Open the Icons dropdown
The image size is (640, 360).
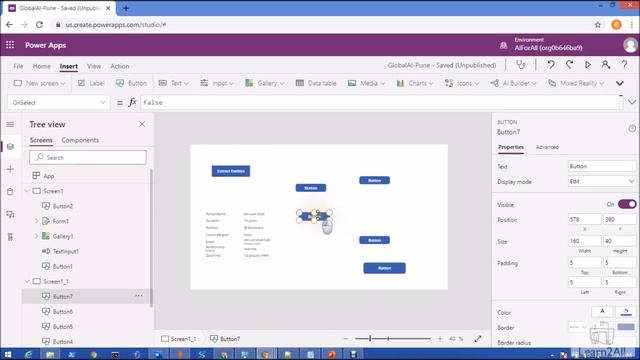(x=462, y=83)
